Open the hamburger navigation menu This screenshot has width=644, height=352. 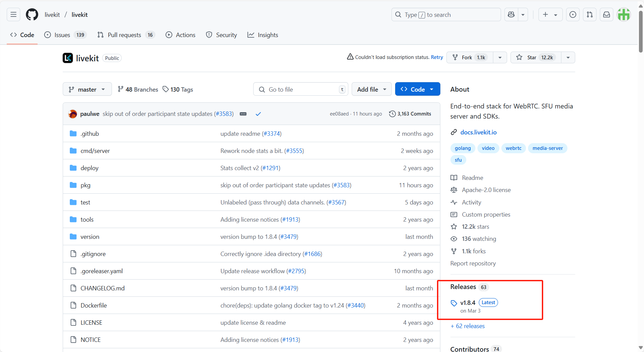(13, 14)
